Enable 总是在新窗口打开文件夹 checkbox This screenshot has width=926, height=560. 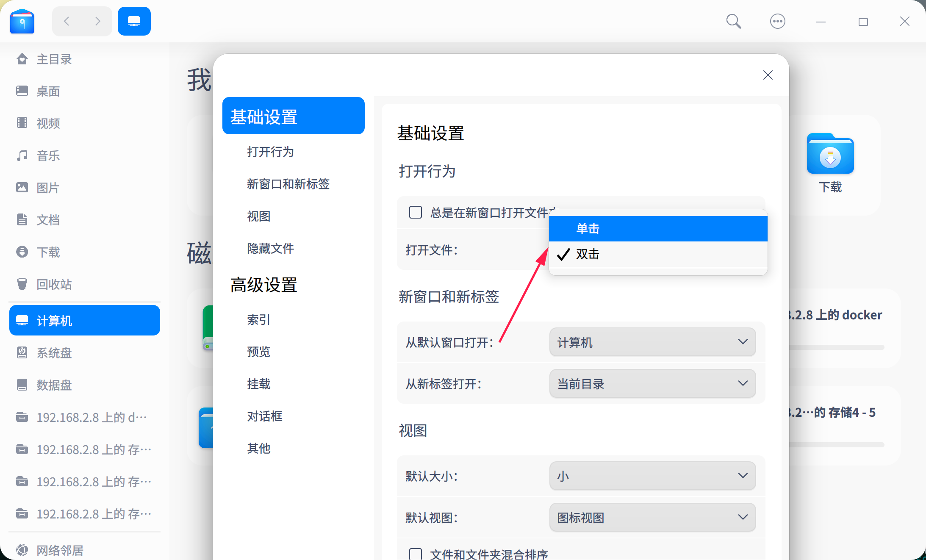pyautogui.click(x=415, y=212)
